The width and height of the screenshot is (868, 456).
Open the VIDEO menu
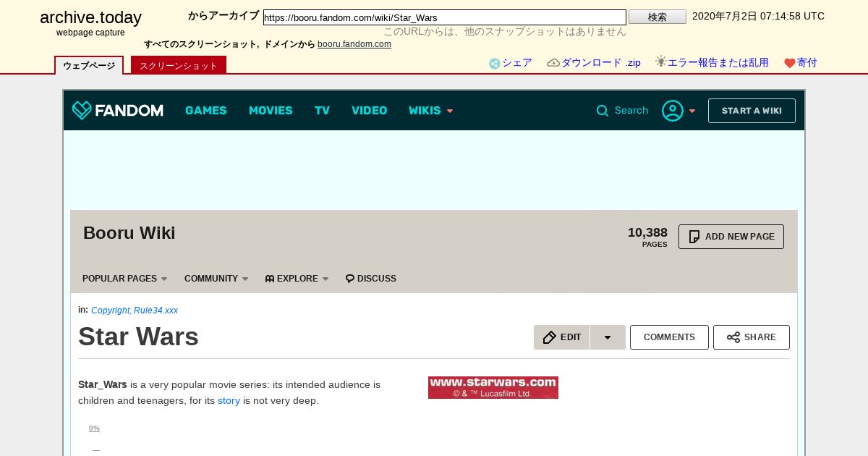coord(370,111)
